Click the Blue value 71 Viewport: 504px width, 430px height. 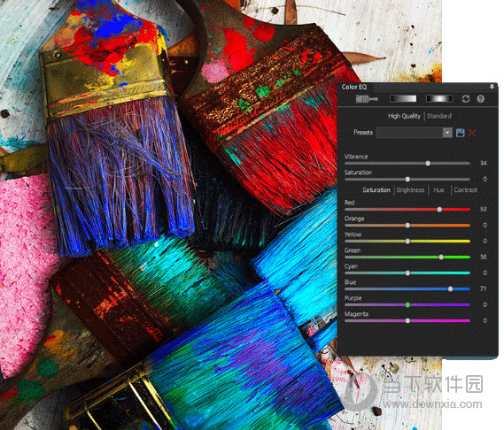click(483, 289)
